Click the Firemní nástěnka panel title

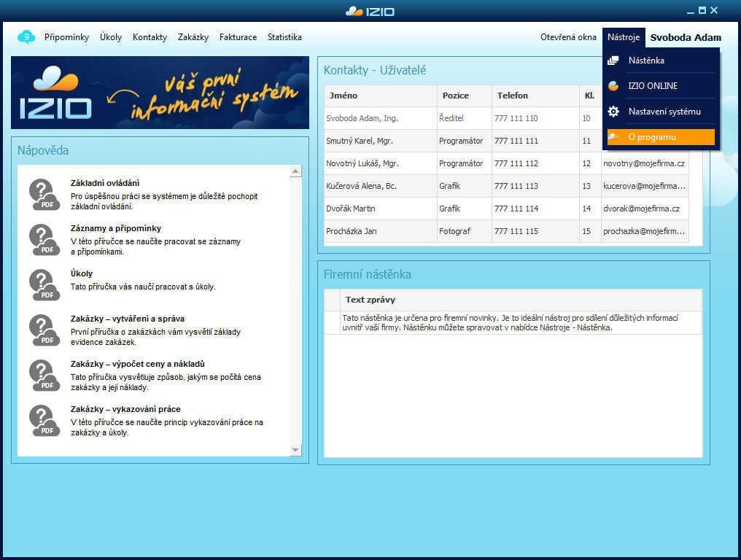pyautogui.click(x=367, y=275)
